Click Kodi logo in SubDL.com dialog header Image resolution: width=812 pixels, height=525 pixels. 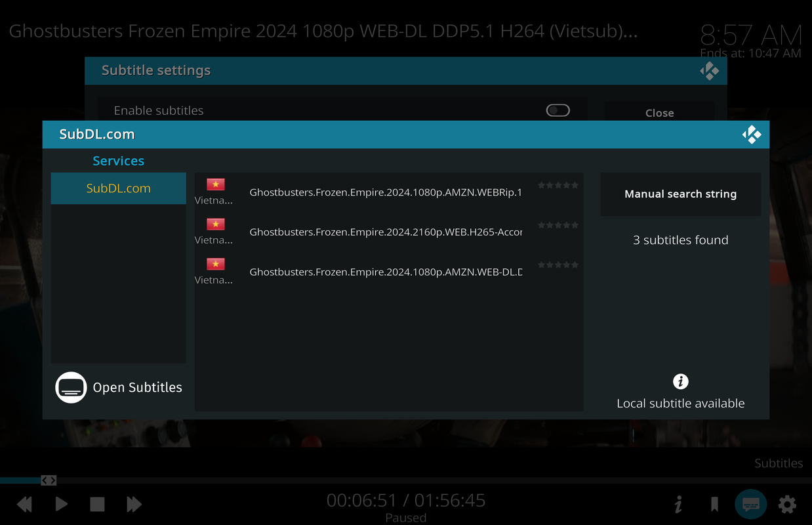pos(752,135)
